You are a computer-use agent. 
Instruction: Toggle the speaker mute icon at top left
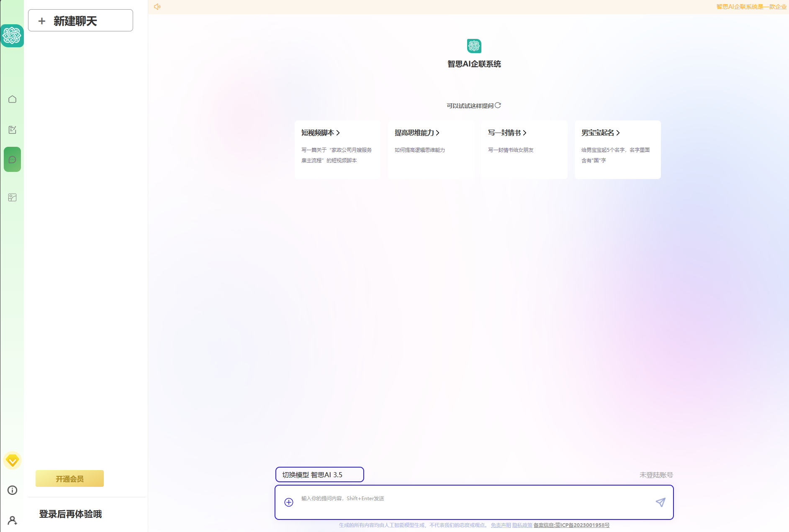(157, 6)
